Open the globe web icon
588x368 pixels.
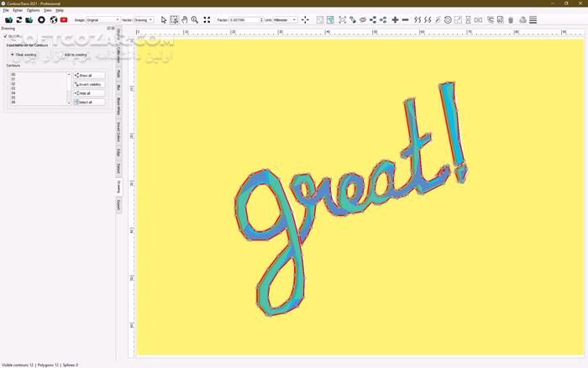pyautogui.click(x=54, y=19)
